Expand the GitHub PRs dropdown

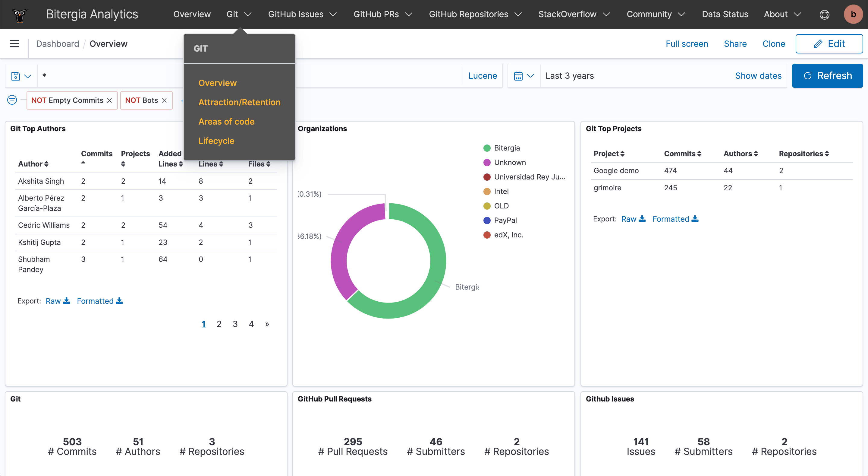click(x=383, y=14)
